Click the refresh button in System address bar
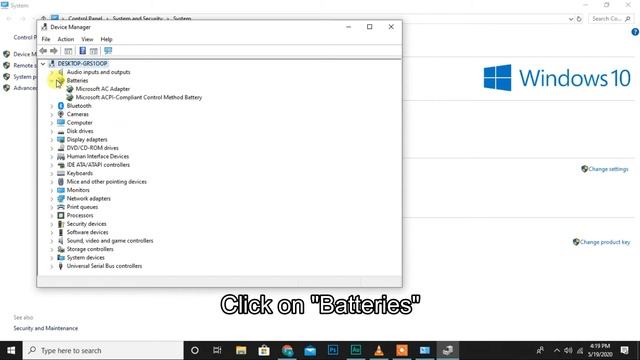This screenshot has width=640, height=360. point(579,19)
